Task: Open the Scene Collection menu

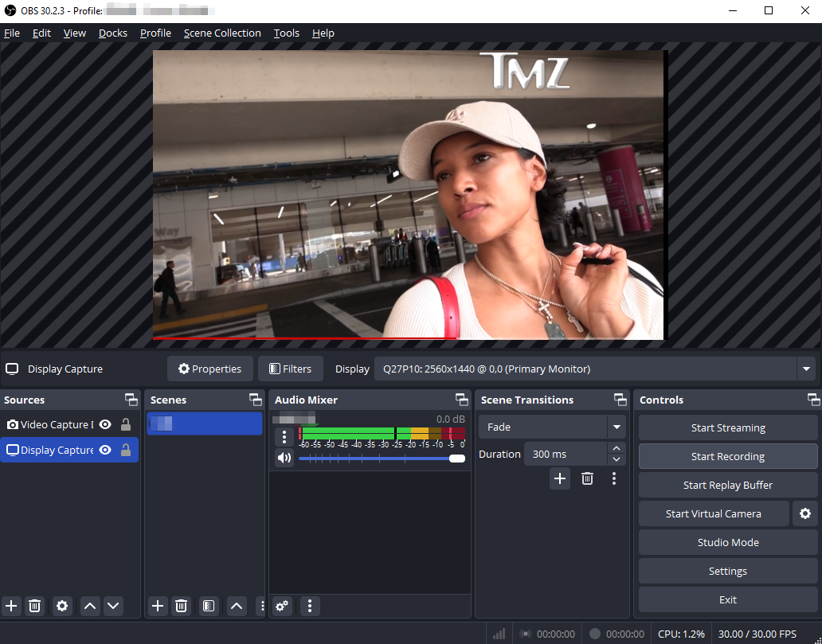Action: tap(222, 33)
